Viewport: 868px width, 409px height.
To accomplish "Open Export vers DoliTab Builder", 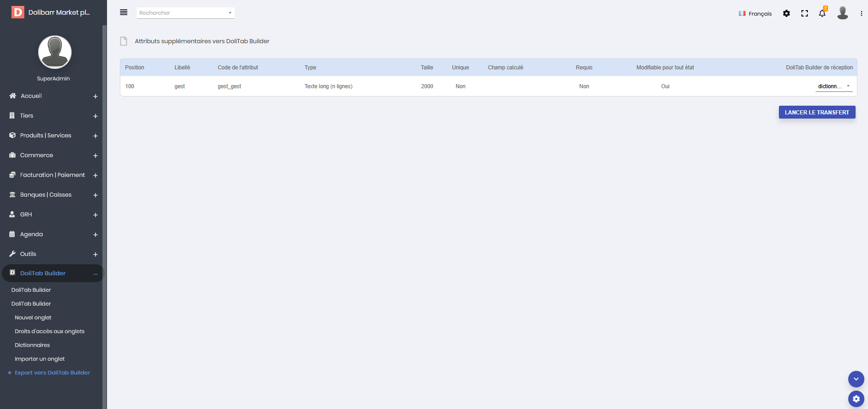I will point(52,373).
